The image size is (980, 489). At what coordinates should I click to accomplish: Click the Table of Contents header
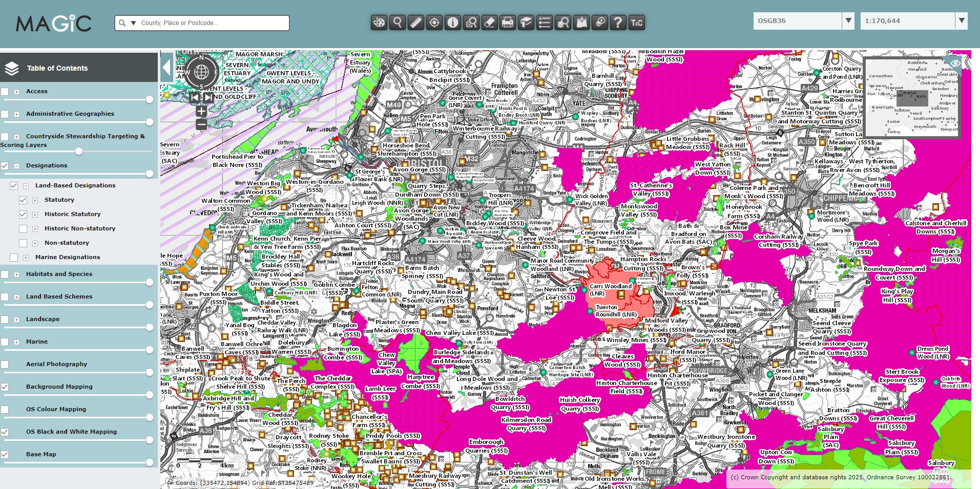click(57, 68)
